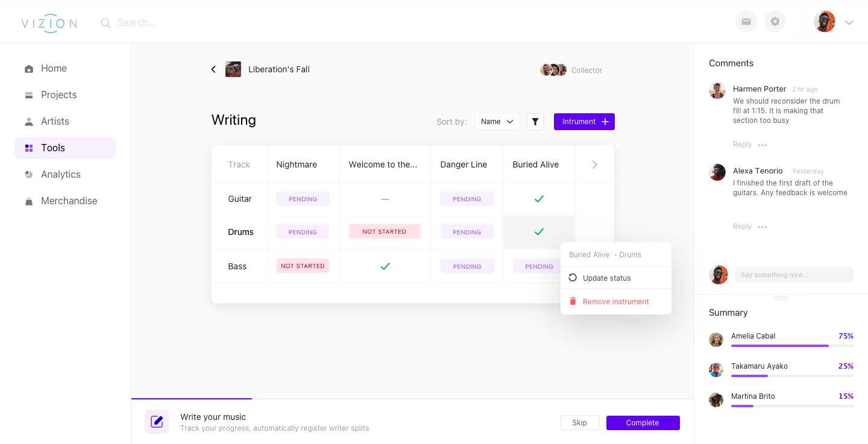
Task: Click the back arrow beside Liberation's Fall
Action: tap(213, 69)
